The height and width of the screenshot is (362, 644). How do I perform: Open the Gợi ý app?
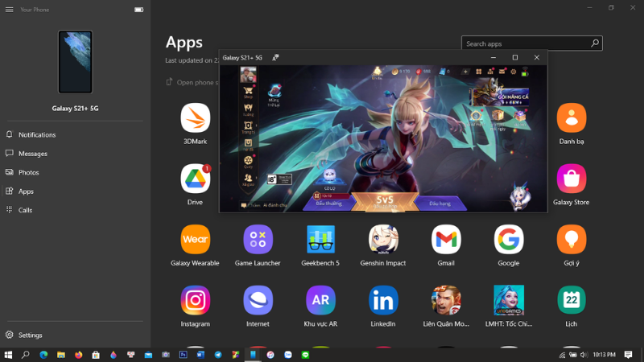tap(572, 240)
